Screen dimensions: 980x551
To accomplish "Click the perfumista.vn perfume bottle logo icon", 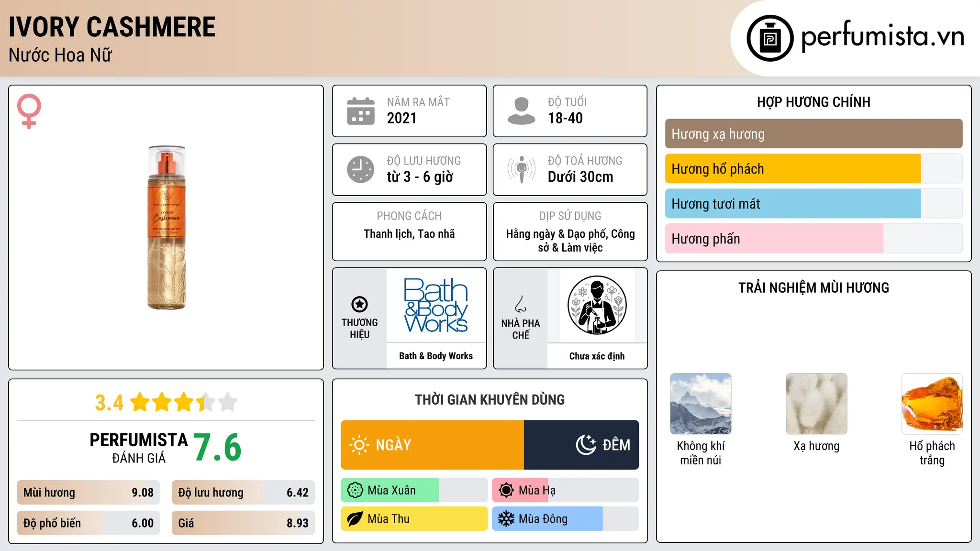I will pyautogui.click(x=770, y=38).
